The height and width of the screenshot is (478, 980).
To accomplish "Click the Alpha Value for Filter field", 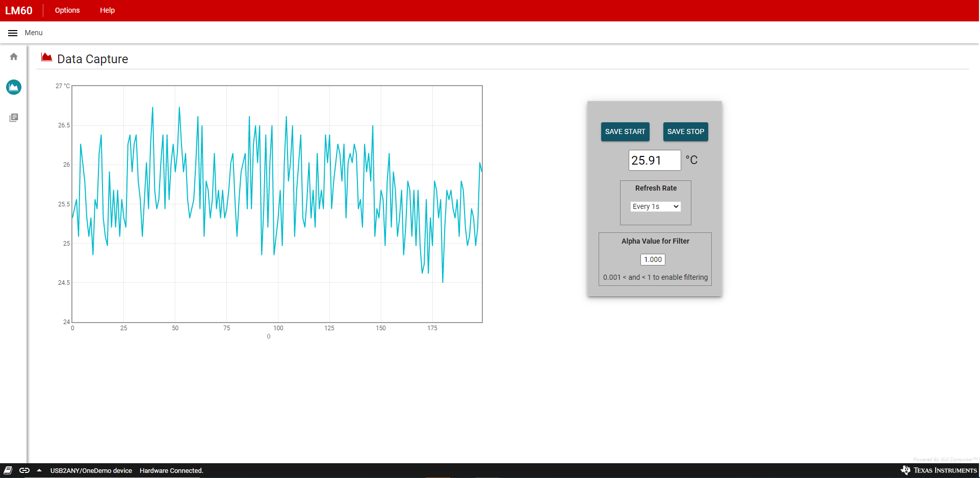I will point(653,259).
